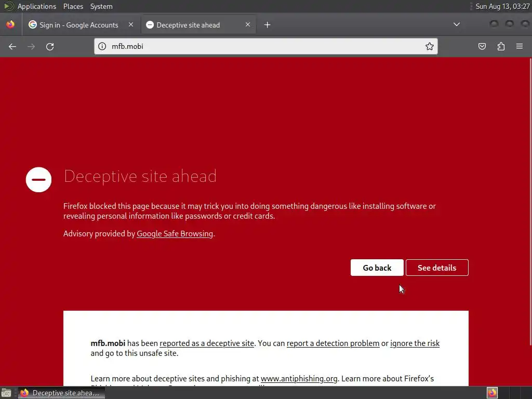
Task: Click the back arrow navigation icon
Action: 12,46
